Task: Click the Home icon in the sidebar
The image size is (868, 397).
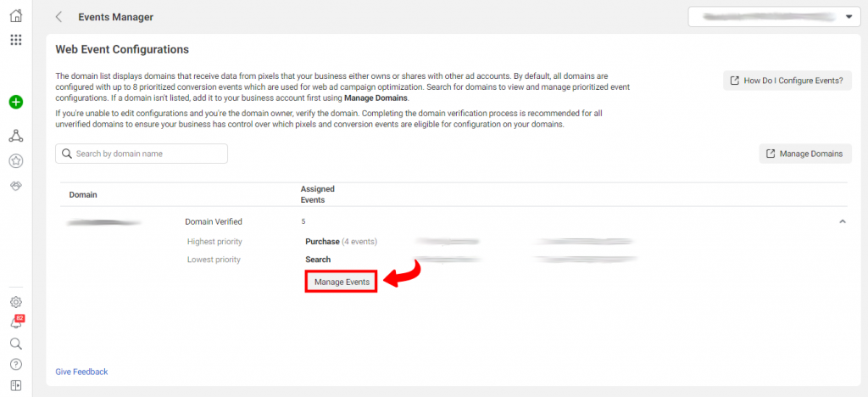Action: (x=15, y=15)
